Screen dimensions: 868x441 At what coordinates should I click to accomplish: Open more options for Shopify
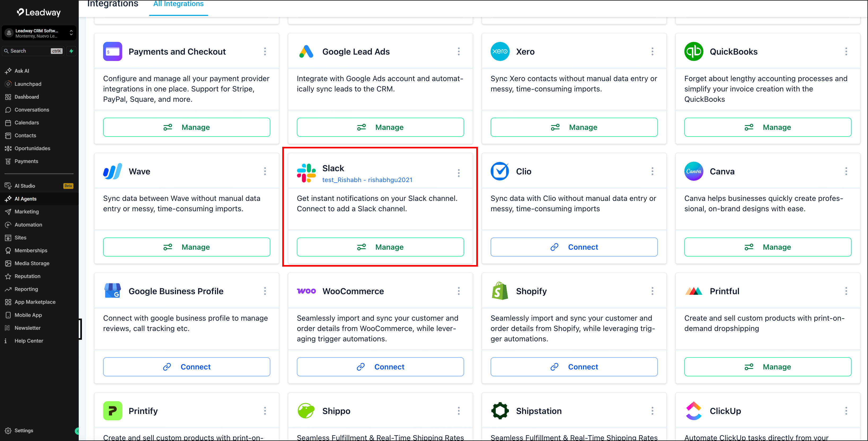coord(652,291)
